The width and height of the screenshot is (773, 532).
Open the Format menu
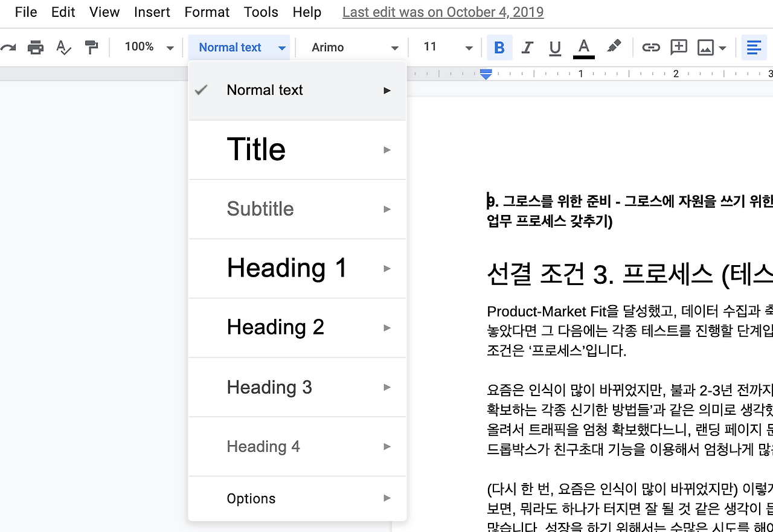pos(207,12)
